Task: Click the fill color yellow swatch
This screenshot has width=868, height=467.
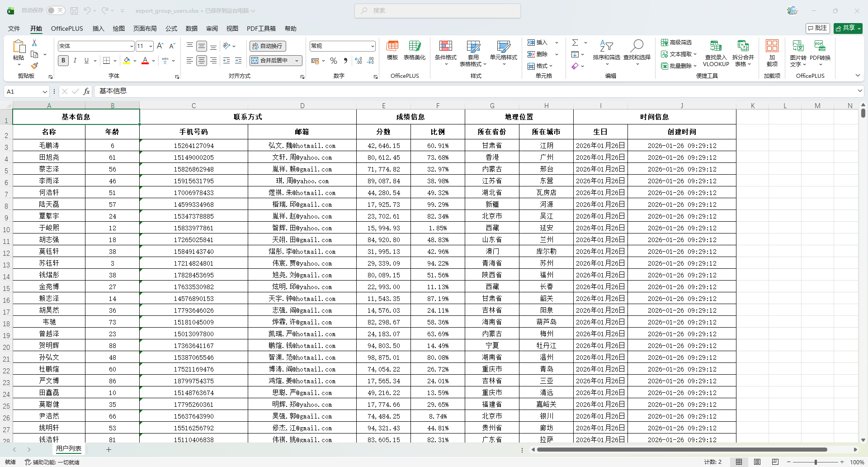Action: 127,61
